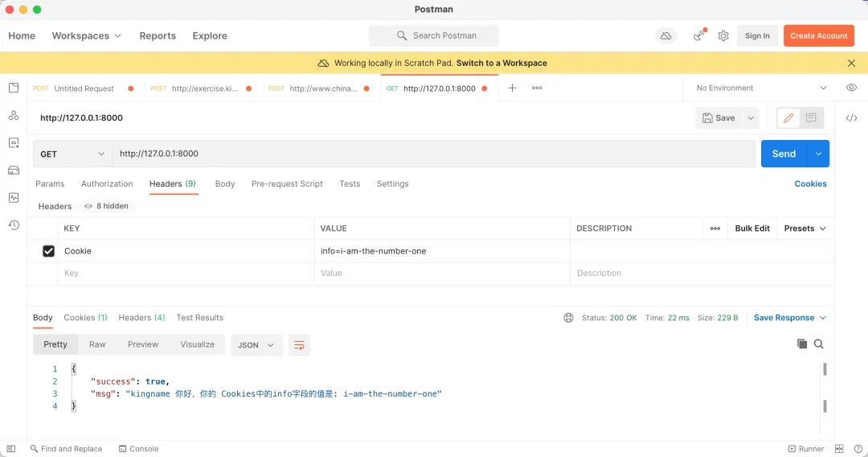Open the response Headers (4) tab
The image size is (868, 457).
(141, 318)
